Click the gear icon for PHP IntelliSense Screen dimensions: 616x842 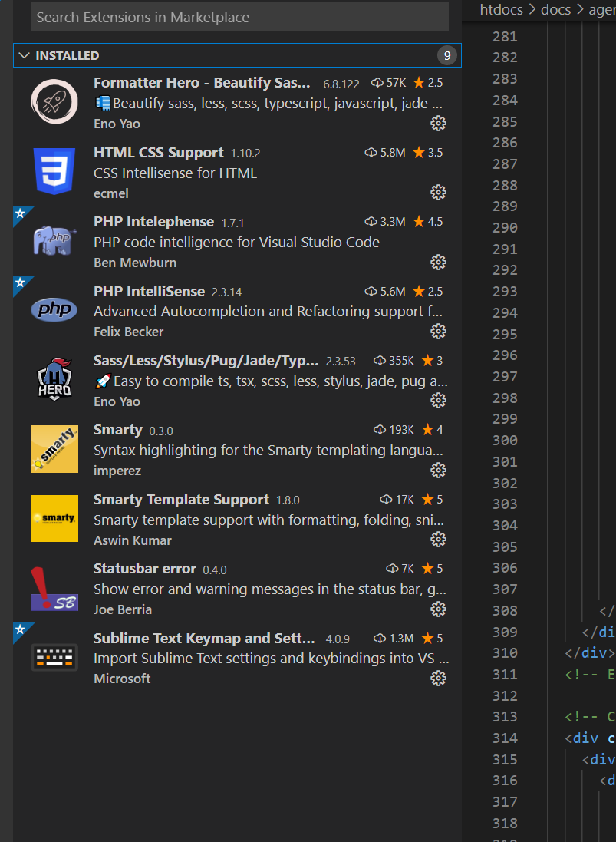(438, 332)
